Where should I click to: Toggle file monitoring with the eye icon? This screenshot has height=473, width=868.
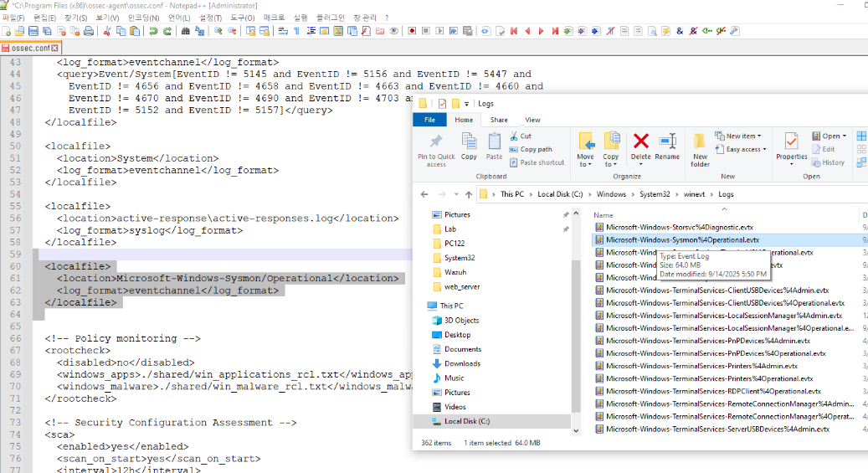tap(393, 31)
